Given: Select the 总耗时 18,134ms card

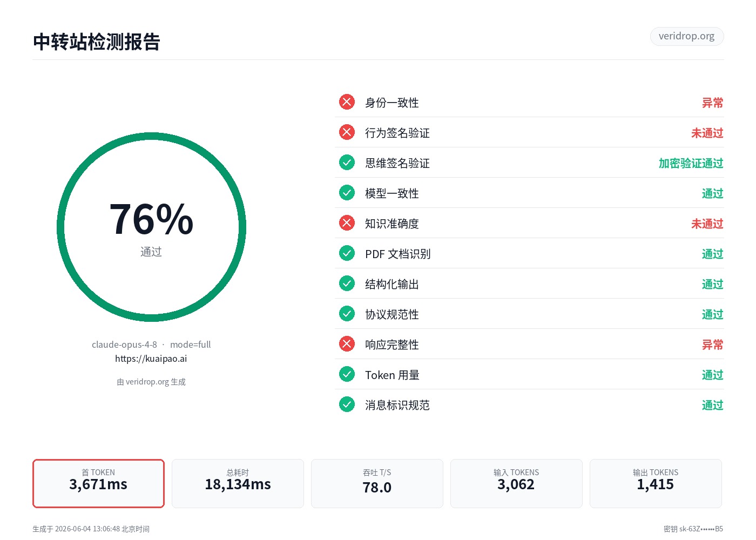Looking at the screenshot, I should pyautogui.click(x=238, y=483).
